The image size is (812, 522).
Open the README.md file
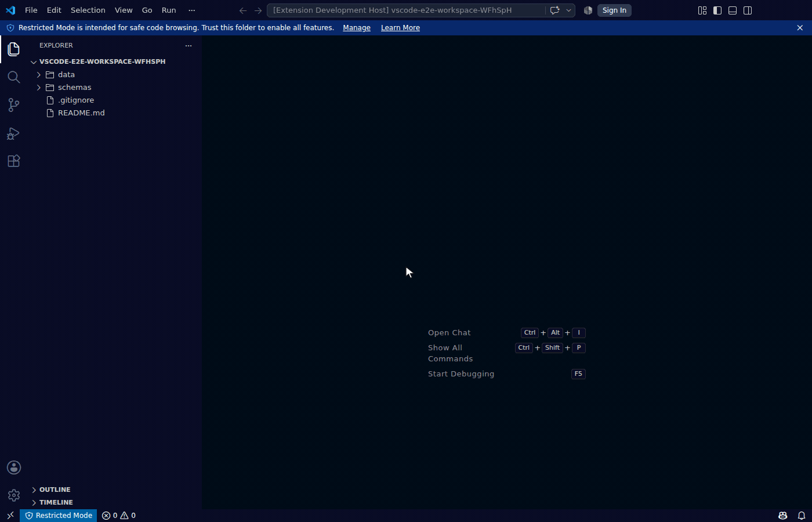coord(116,113)
